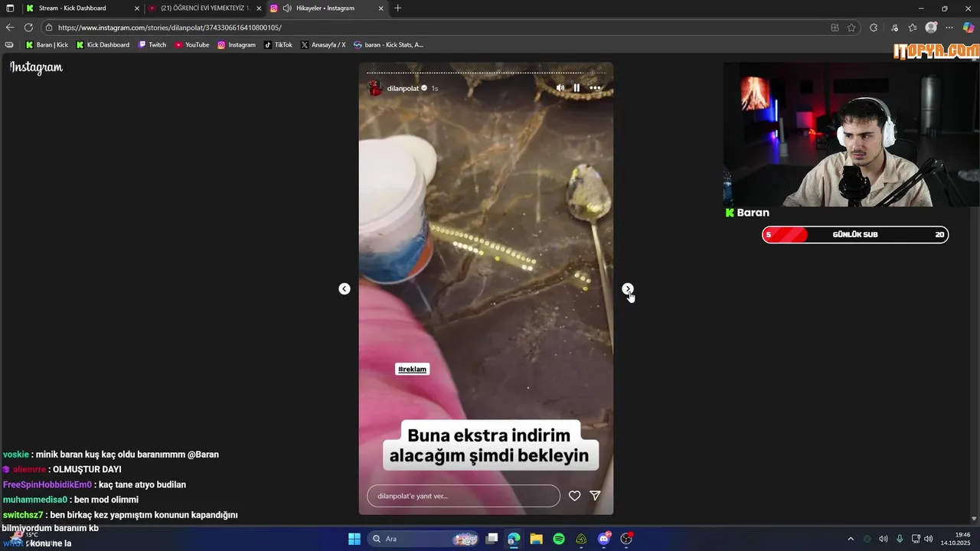
Task: Open the story's three-dot options menu
Action: 596,88
